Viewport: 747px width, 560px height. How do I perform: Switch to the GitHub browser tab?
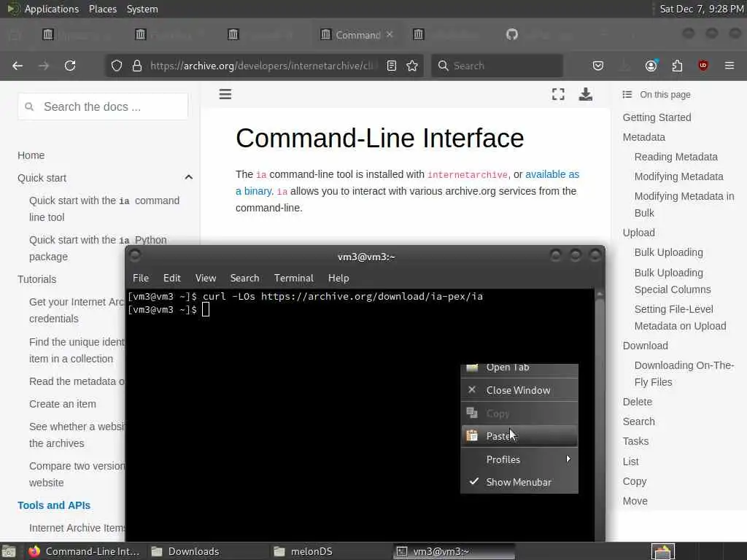(x=512, y=34)
